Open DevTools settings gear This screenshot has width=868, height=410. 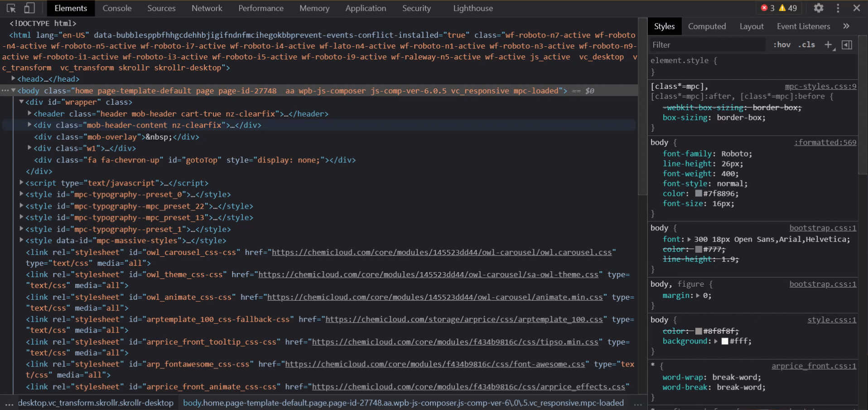coord(818,8)
